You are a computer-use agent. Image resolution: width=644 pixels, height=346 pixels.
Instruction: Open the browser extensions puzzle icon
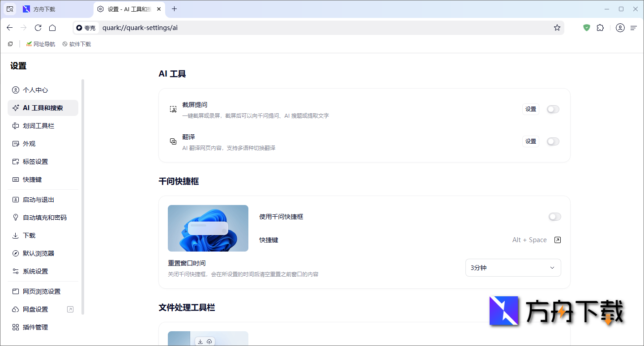[600, 27]
